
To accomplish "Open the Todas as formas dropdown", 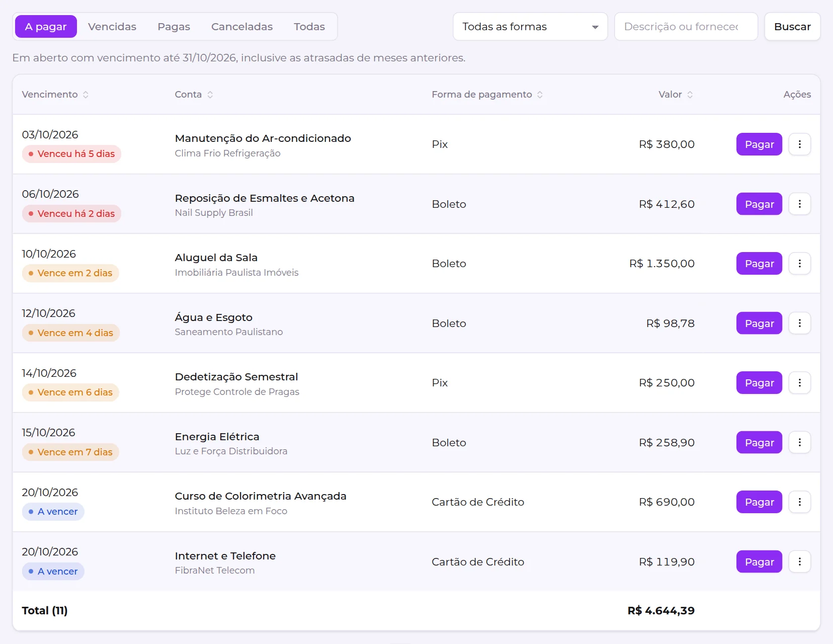I will tap(530, 27).
